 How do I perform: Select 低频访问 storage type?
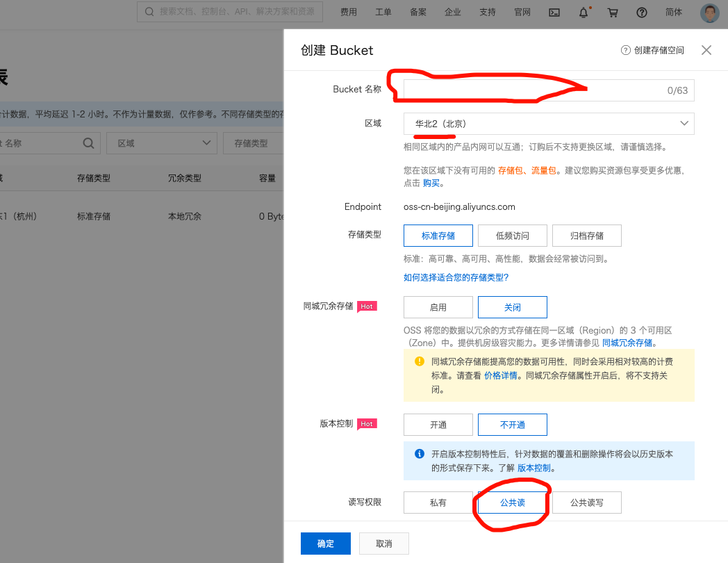(x=512, y=236)
